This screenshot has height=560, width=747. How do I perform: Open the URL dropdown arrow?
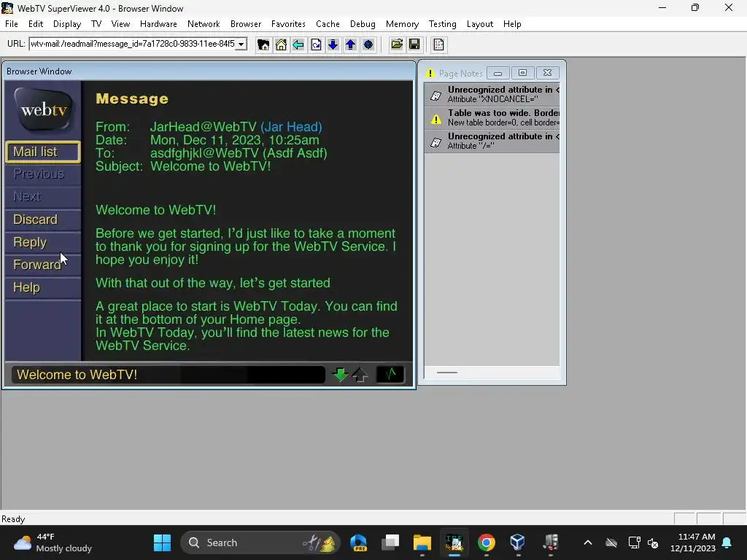(241, 44)
